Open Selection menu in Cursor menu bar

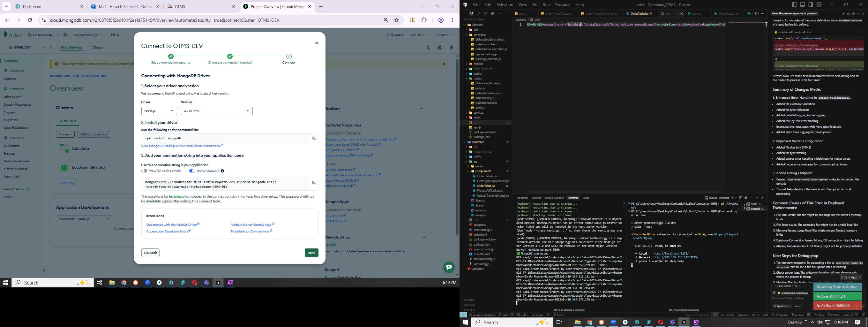505,4
